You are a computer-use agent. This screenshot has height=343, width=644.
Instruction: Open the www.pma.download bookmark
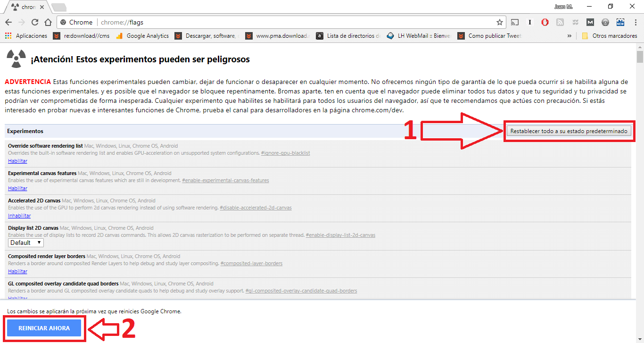278,36
